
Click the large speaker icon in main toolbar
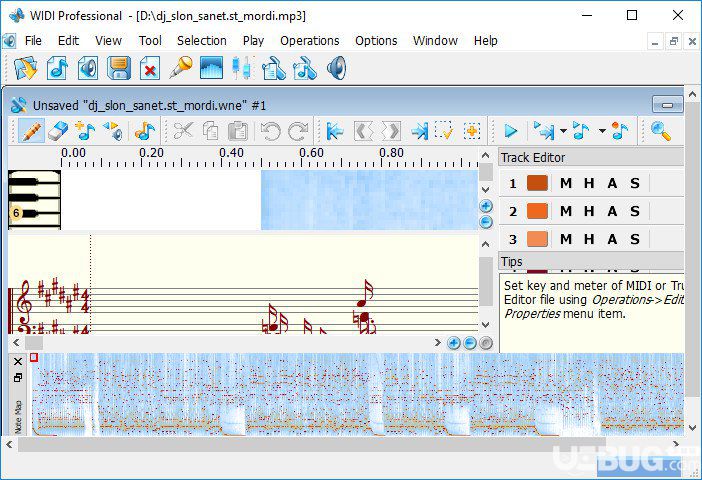tap(336, 68)
